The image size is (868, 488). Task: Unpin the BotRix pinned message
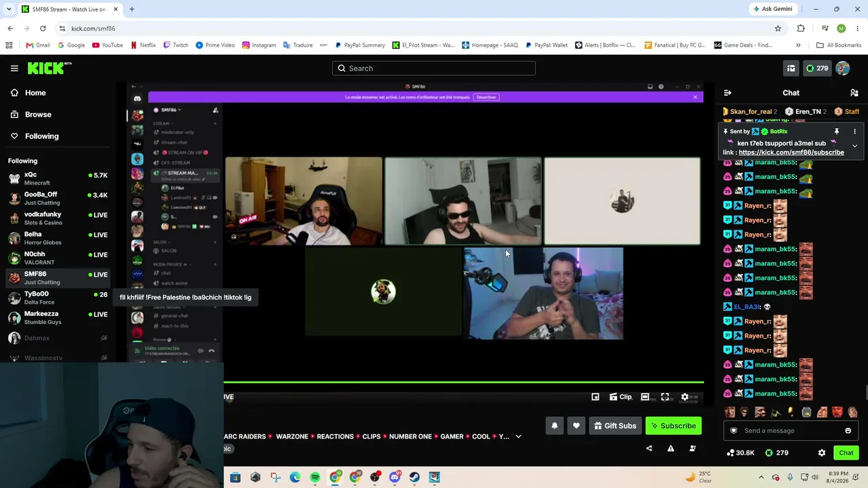coord(837,131)
